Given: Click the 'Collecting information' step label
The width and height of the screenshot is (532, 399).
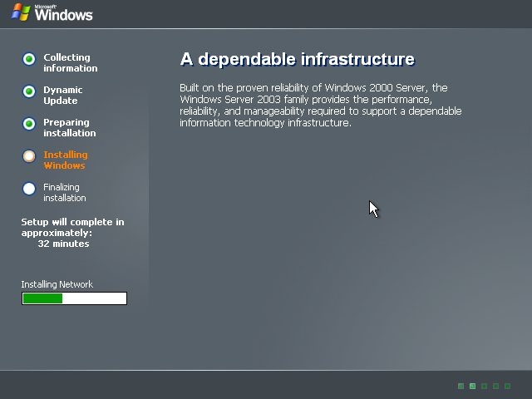Looking at the screenshot, I should [x=70, y=63].
